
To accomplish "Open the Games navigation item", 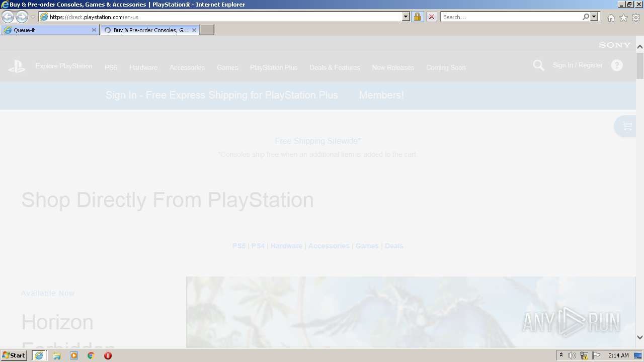I will click(227, 67).
